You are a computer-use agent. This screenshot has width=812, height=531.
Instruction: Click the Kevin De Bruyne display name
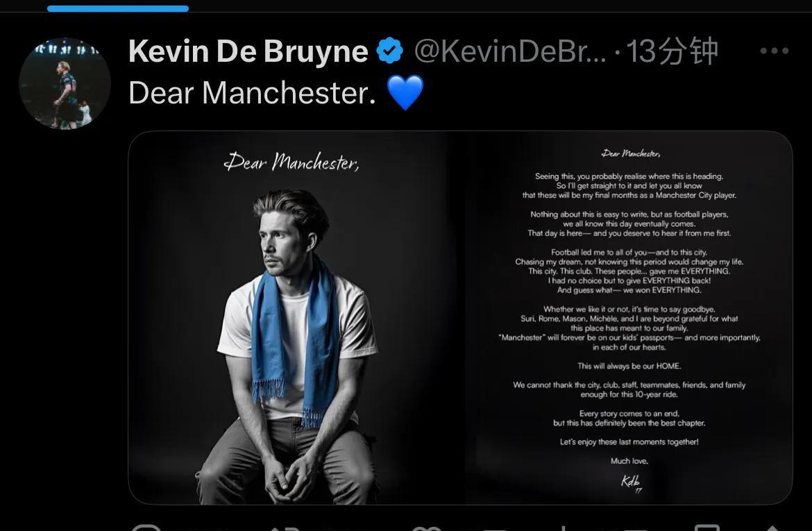(x=248, y=51)
